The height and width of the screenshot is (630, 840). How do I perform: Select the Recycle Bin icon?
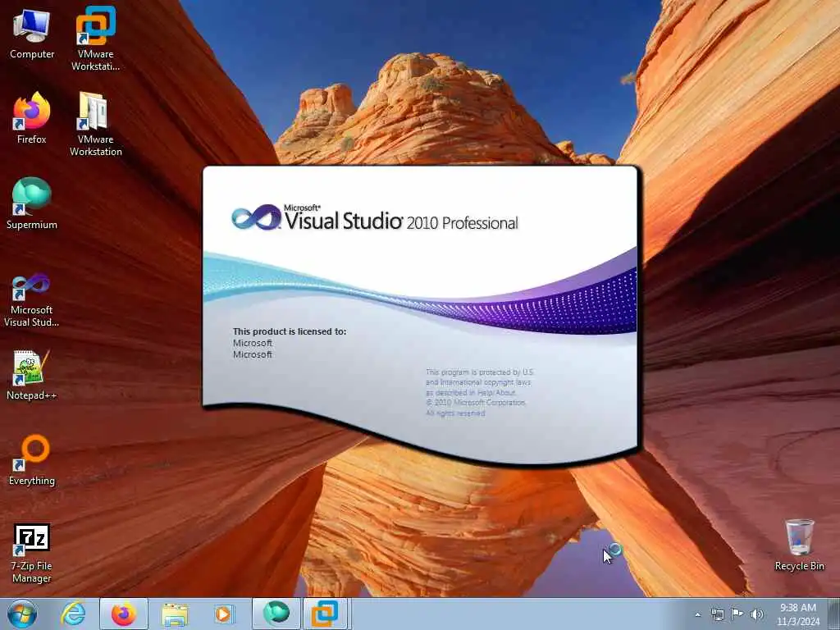pos(799,545)
